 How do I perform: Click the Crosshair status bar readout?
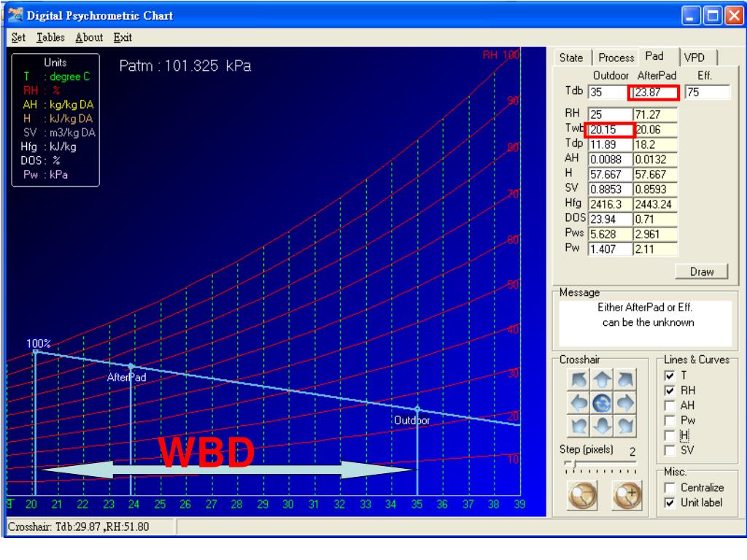tap(90, 526)
